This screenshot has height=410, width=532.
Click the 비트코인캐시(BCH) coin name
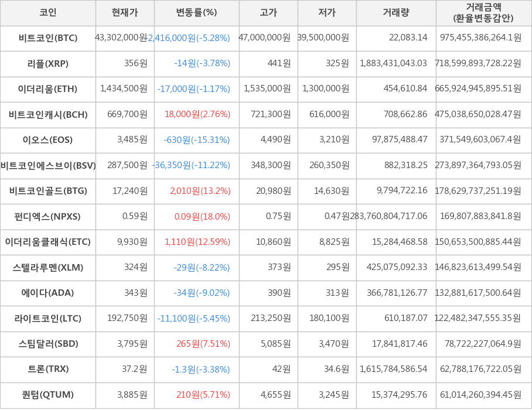48,114
